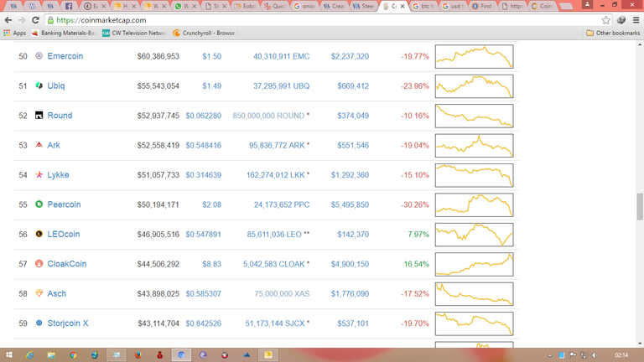Select the Storjcoin X logo icon

(39, 323)
